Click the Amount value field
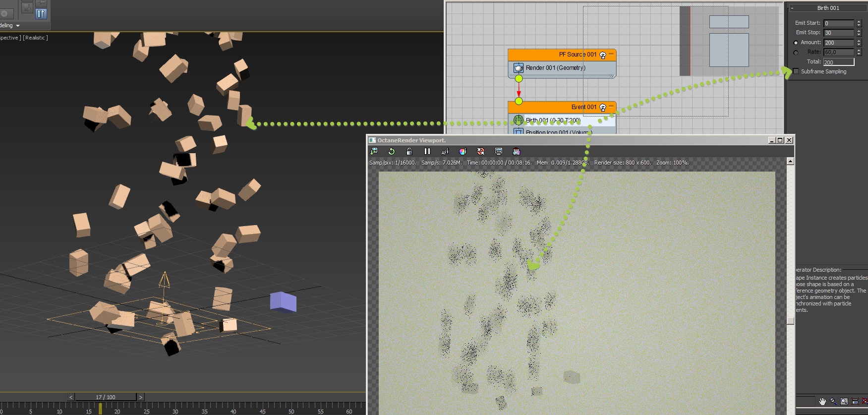 point(839,43)
